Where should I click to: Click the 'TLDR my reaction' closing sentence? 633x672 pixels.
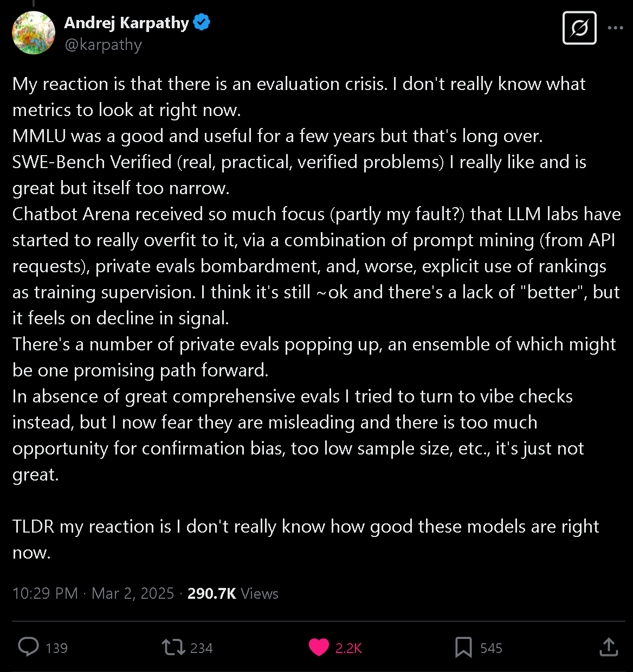(306, 539)
